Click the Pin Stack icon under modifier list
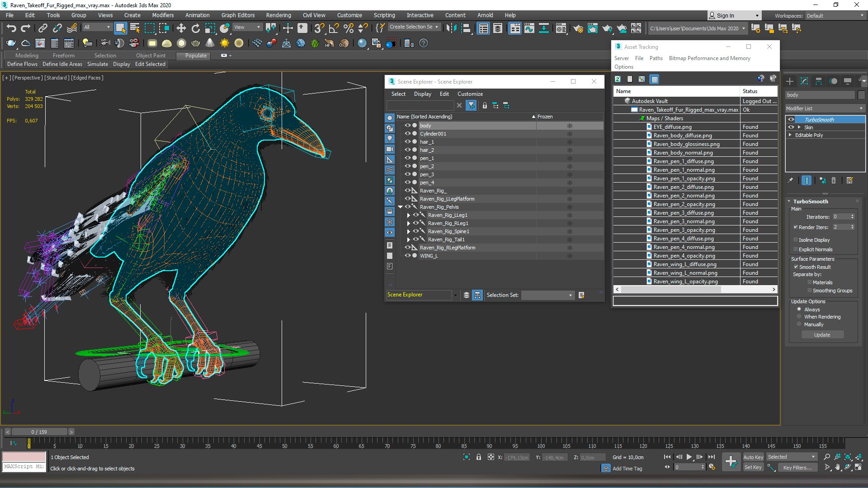Screen dimensions: 868x488 [x=790, y=180]
